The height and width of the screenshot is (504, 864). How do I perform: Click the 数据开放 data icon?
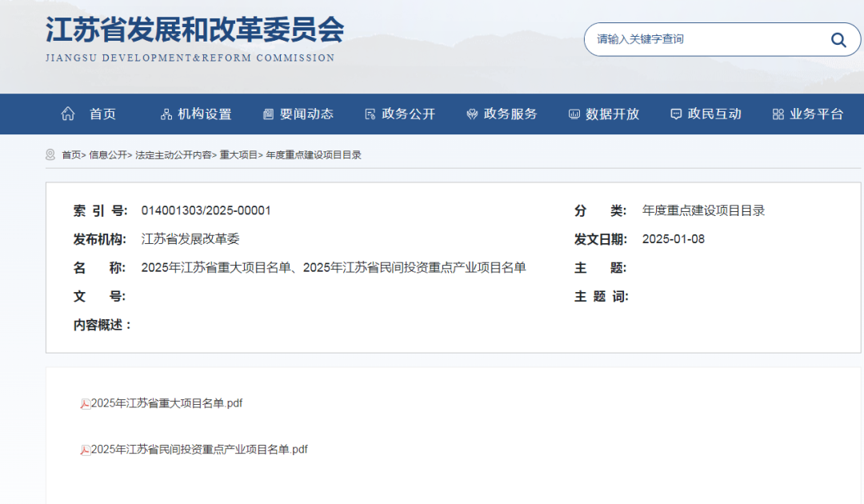tap(573, 114)
